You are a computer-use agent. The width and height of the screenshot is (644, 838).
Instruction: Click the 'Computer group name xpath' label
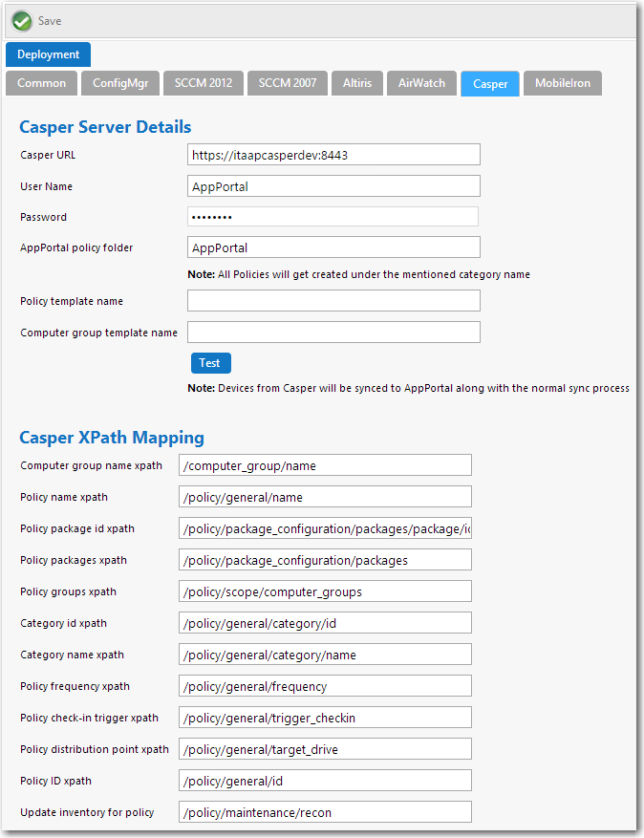point(92,465)
